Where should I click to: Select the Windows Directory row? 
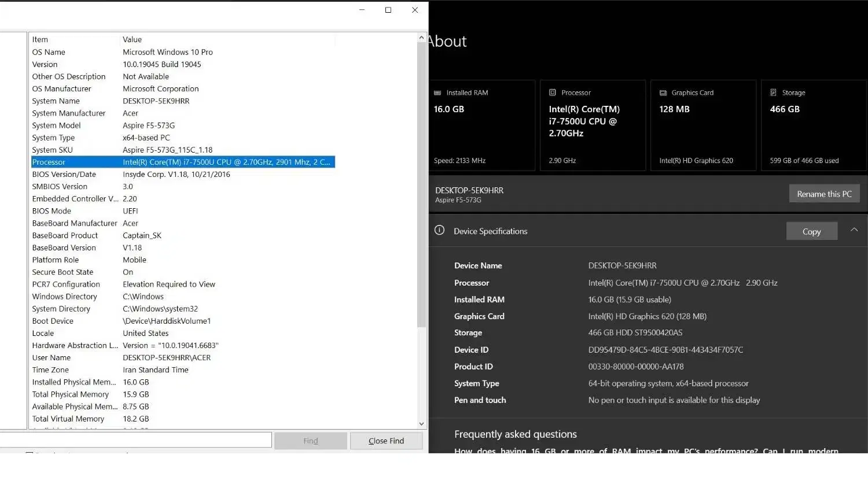183,297
